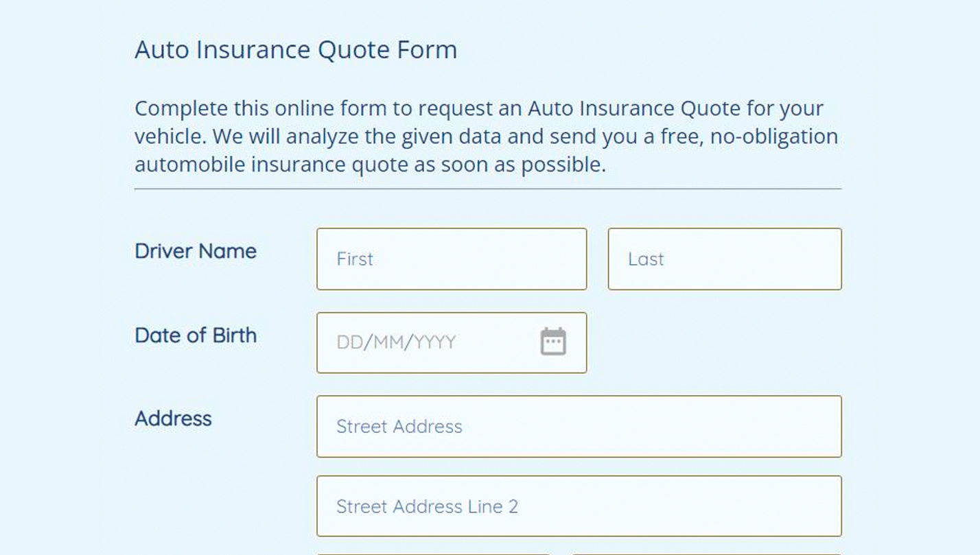This screenshot has width=980, height=555.
Task: Click the word "vehicle" in the description
Action: pos(168,137)
